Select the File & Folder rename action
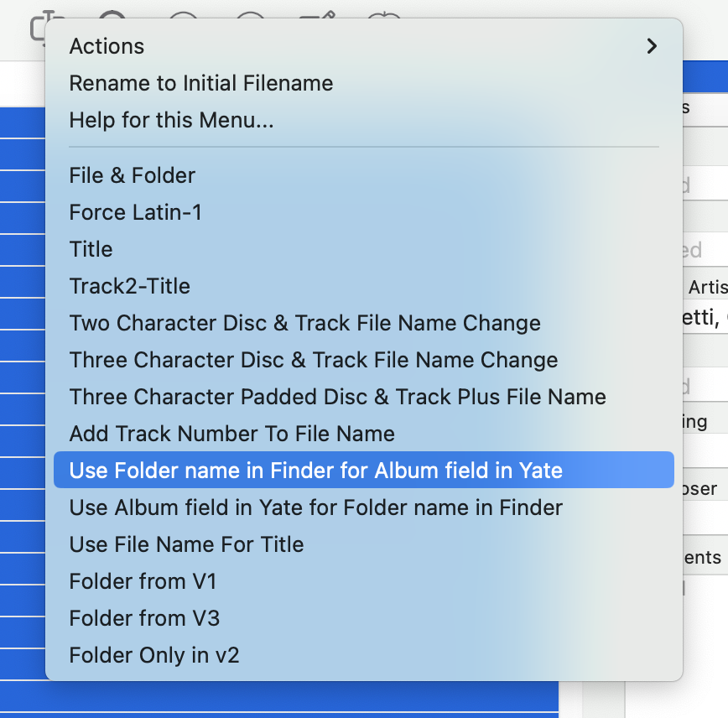The width and height of the screenshot is (728, 718). click(132, 175)
